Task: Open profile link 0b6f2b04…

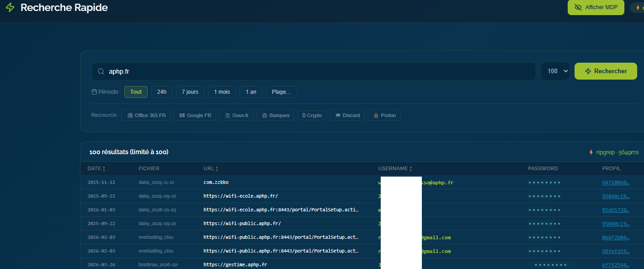Action: (616, 237)
